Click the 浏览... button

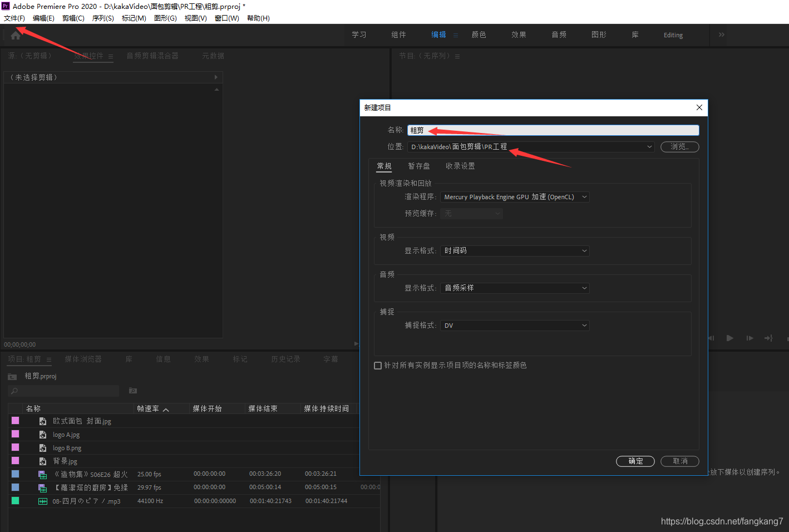680,147
